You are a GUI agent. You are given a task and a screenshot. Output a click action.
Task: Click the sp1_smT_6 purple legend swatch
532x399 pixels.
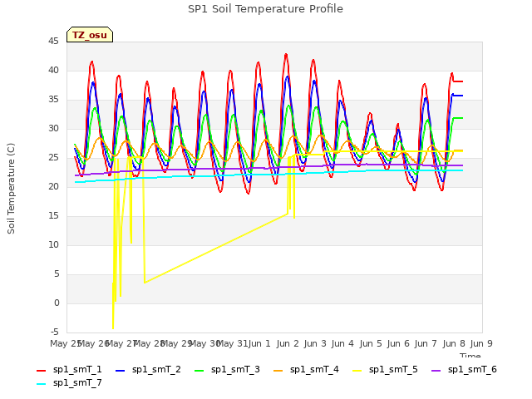click(436, 371)
